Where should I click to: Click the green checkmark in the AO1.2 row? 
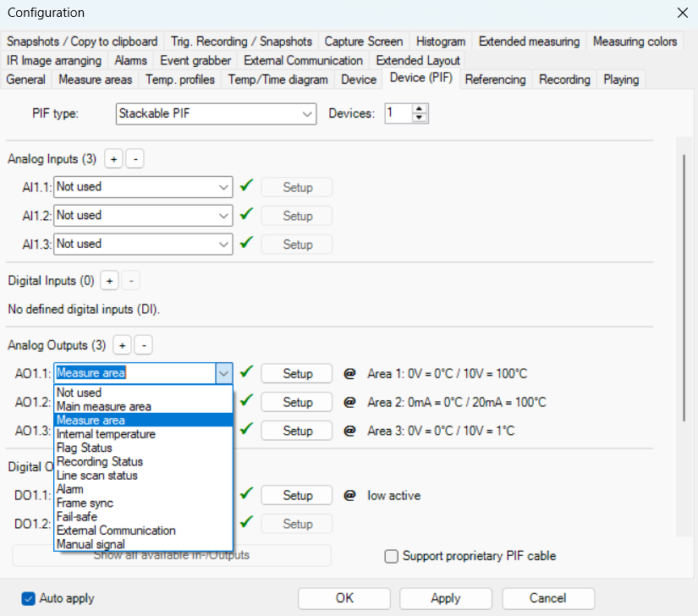click(246, 400)
